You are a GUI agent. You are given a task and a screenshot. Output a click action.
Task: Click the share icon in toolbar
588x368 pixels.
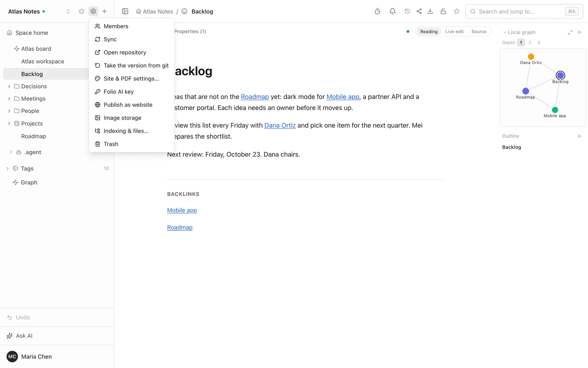[x=419, y=11]
